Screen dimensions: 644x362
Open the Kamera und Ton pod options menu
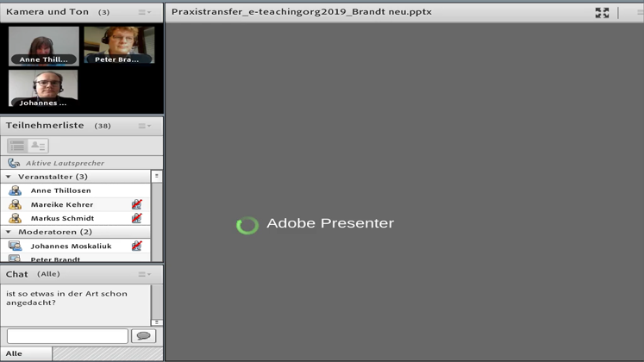pyautogui.click(x=145, y=12)
